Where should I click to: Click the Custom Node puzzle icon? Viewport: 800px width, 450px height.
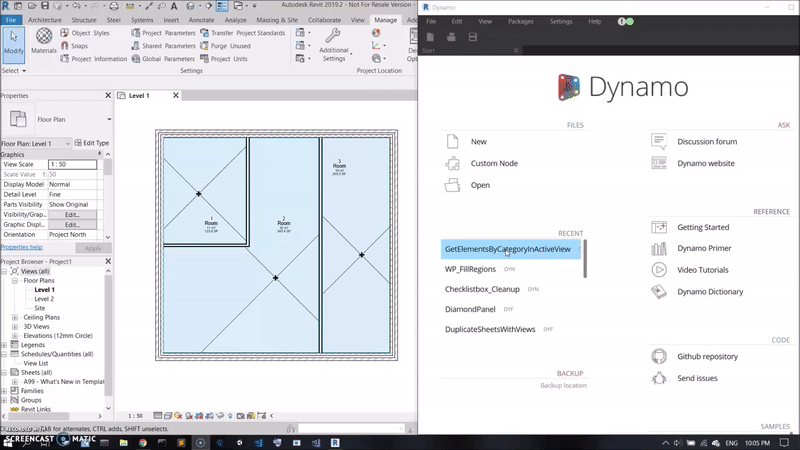(453, 163)
